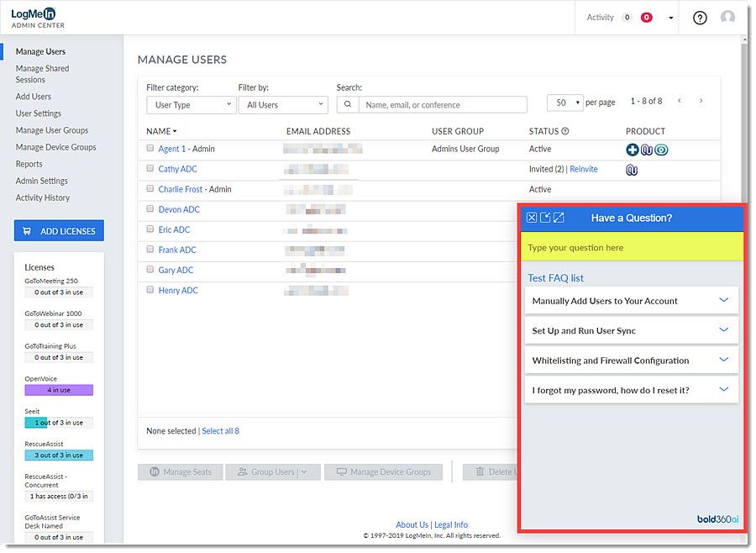The height and width of the screenshot is (553, 756).
Task: Click the Manage Seats button
Action: (181, 472)
